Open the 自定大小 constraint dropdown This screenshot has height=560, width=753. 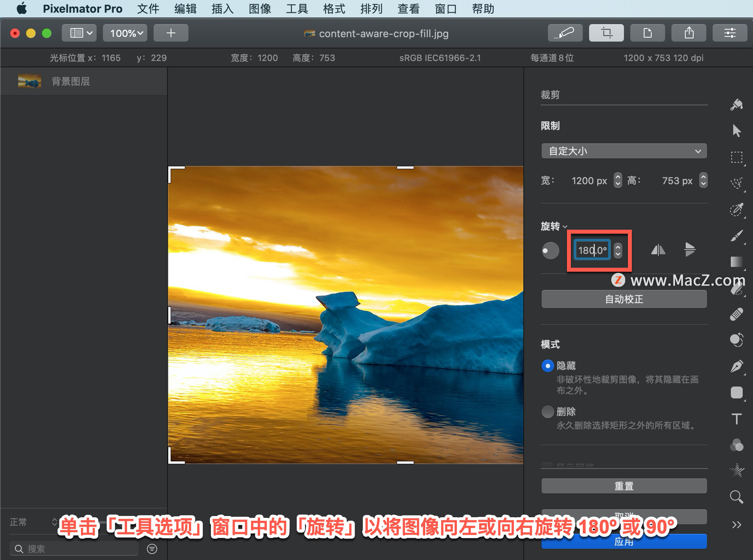624,151
